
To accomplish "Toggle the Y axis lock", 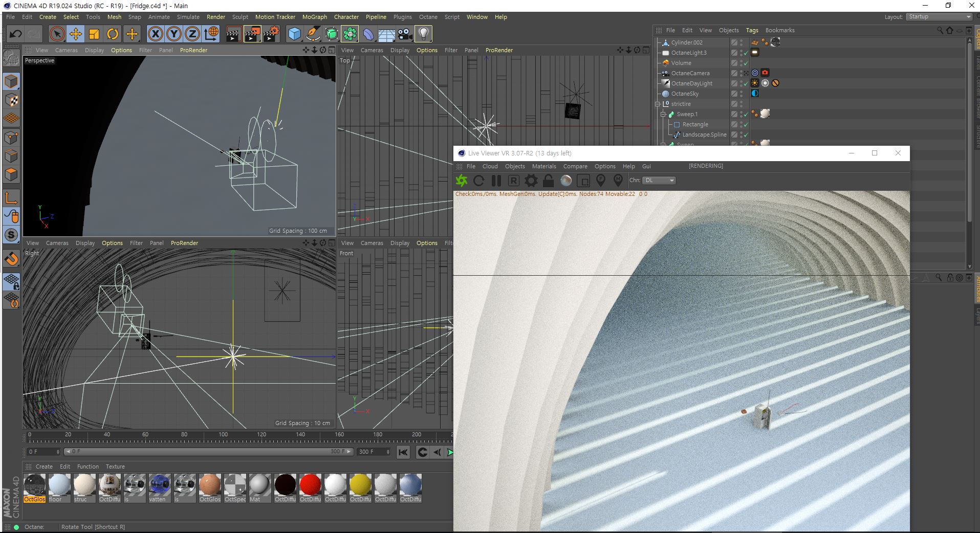I will [174, 34].
